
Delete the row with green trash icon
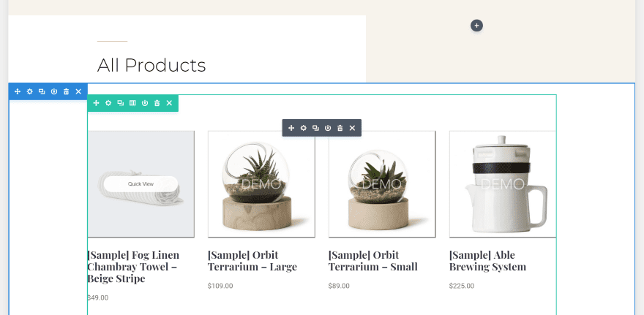pos(157,103)
